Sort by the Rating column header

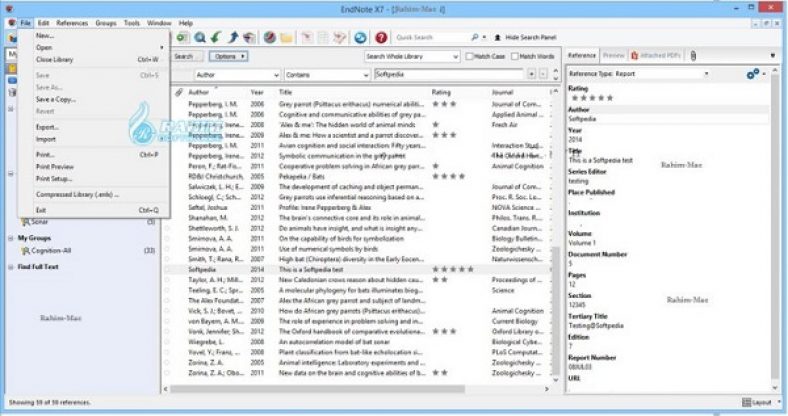441,92
